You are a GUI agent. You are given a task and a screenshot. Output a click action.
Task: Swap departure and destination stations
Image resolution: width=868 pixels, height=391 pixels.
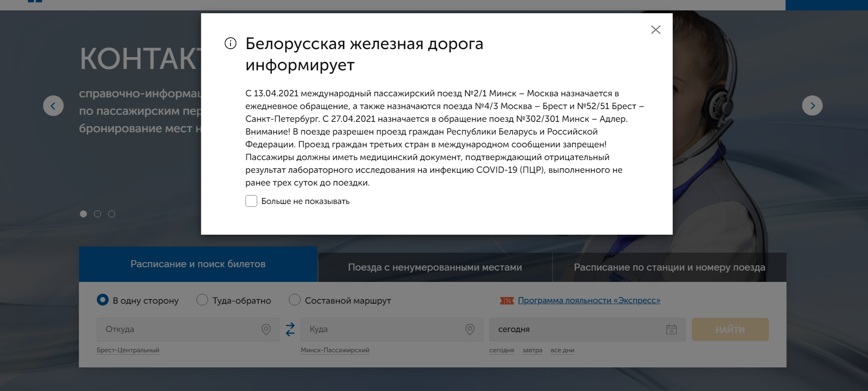(x=290, y=330)
